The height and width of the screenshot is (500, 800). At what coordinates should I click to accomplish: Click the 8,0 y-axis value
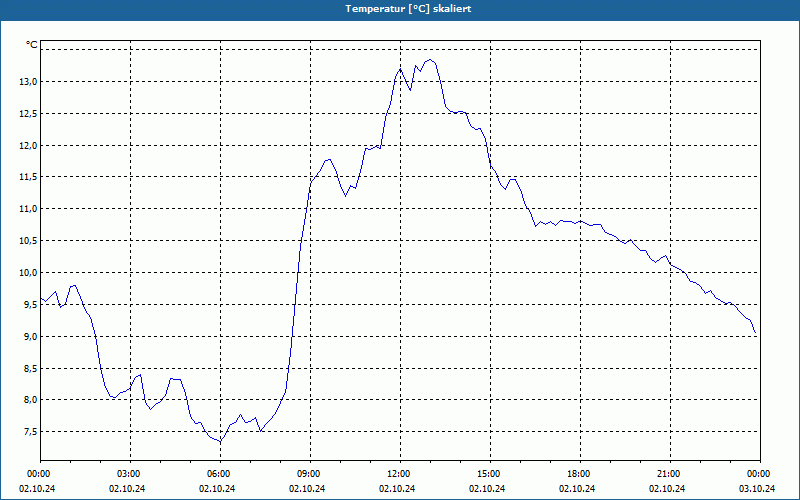(30, 400)
